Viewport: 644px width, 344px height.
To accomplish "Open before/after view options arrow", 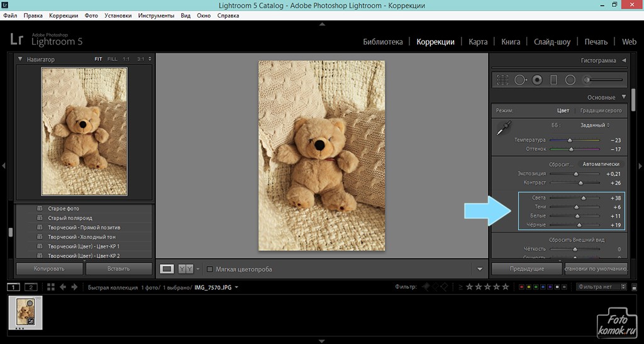I will 198,269.
